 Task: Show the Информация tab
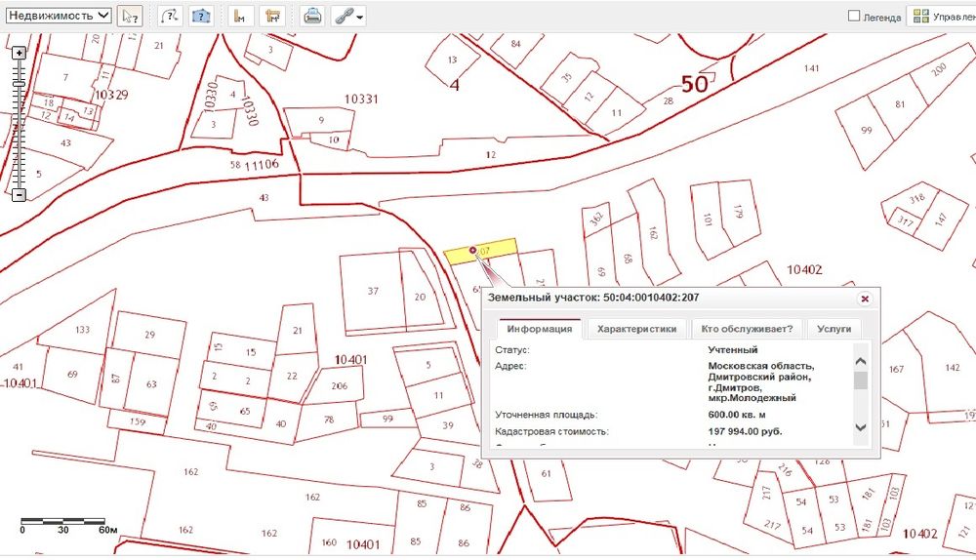[x=539, y=329]
